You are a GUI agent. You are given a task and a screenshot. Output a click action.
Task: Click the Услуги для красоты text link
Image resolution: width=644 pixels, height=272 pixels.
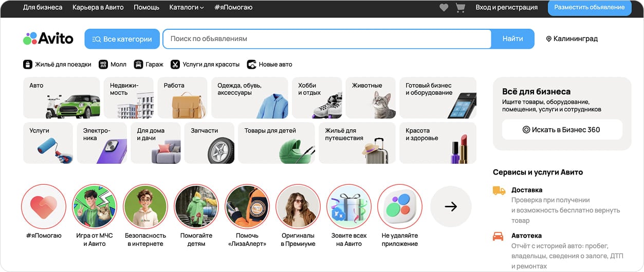[x=211, y=65]
